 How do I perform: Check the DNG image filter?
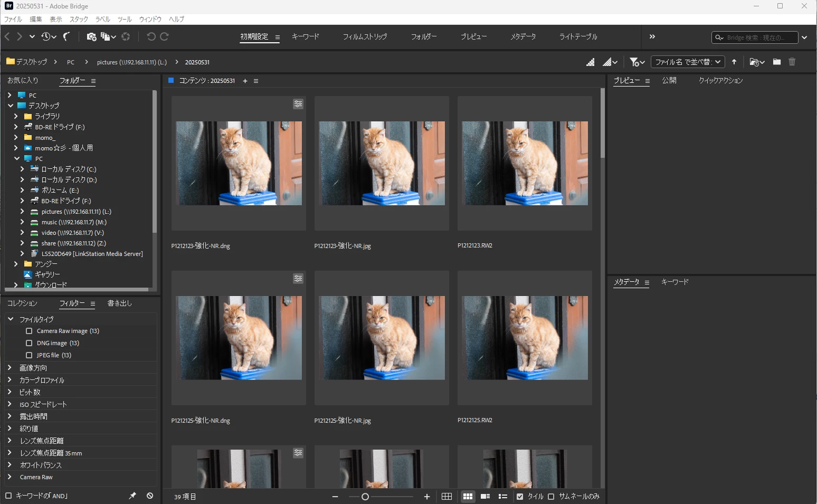coord(29,343)
